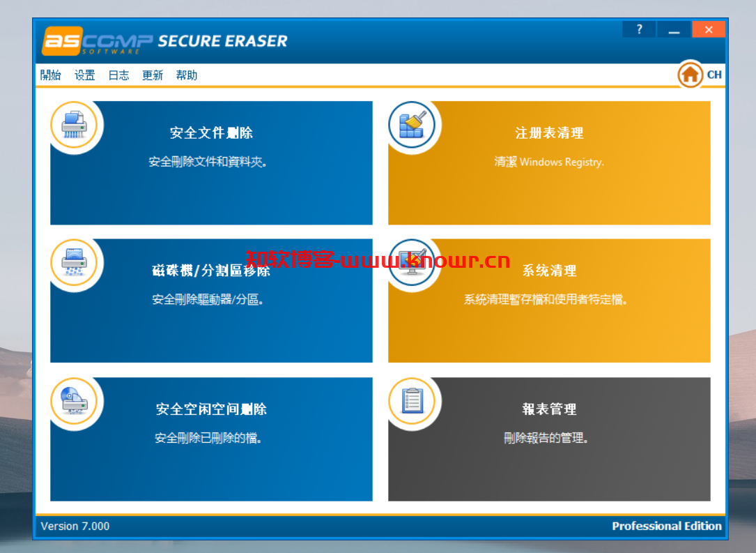Click the Version 7.000 status text
The image size is (756, 553).
(x=75, y=526)
